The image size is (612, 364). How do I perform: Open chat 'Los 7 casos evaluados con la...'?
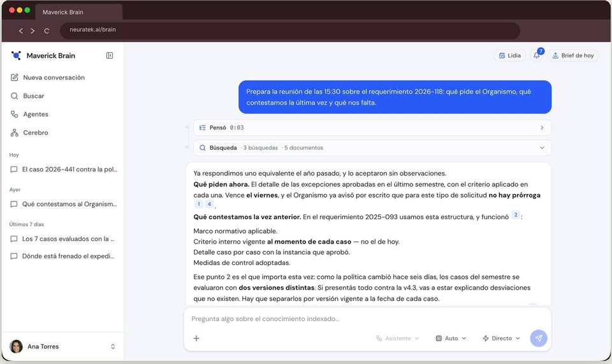click(63, 239)
